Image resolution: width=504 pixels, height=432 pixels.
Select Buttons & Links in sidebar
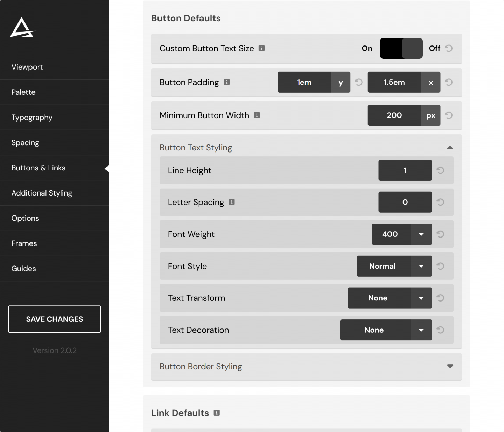coord(55,168)
